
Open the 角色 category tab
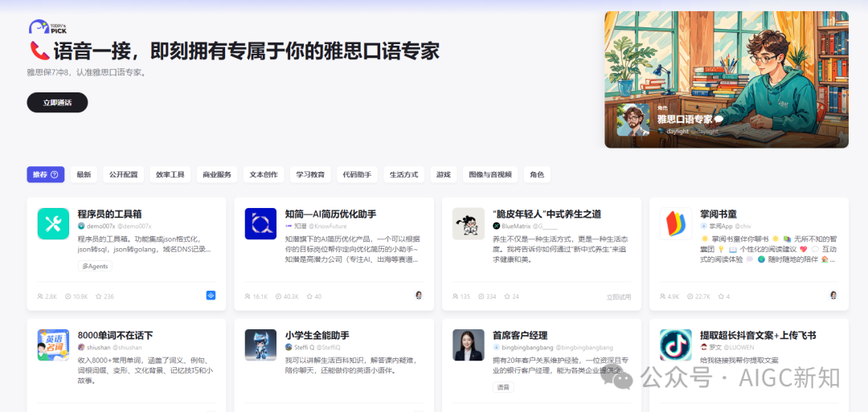point(537,174)
